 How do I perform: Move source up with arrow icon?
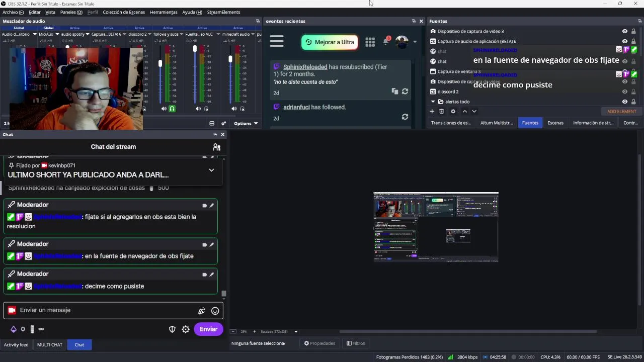coord(464,111)
